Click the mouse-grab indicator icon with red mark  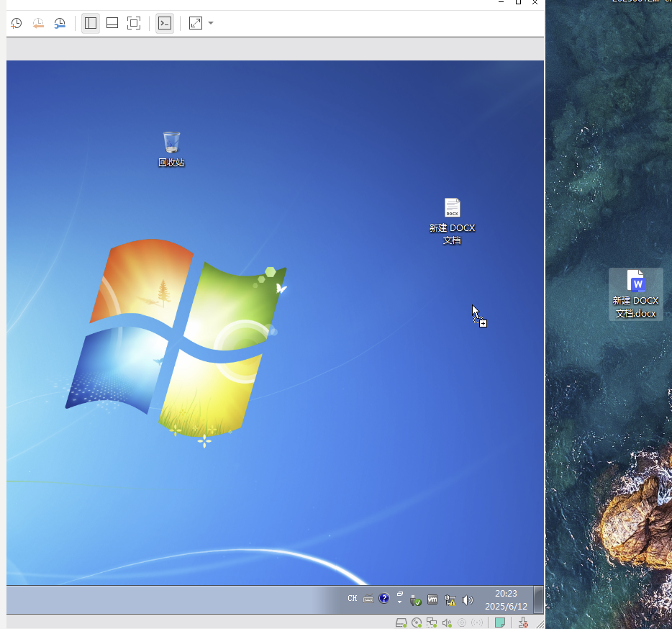point(523,623)
